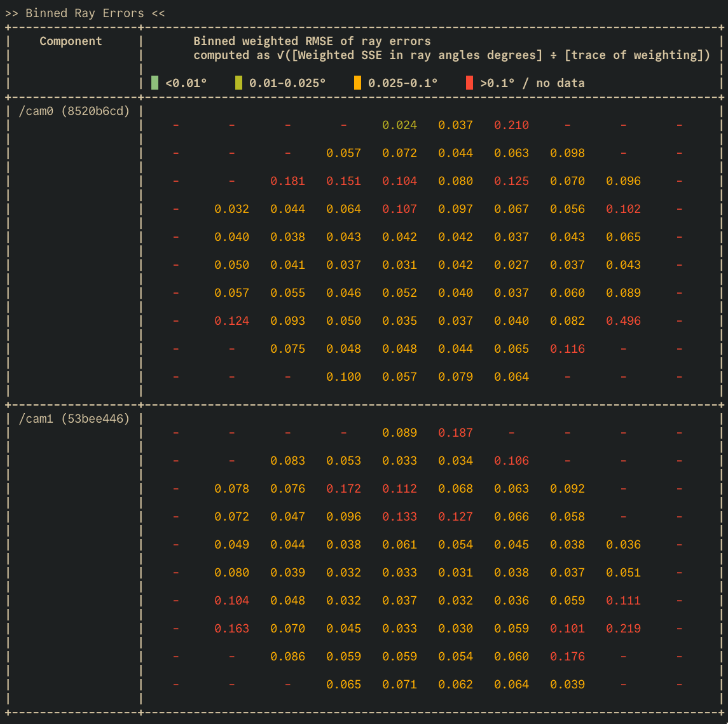The width and height of the screenshot is (728, 724).
Task: Click the 'Component' column header
Action: point(71,41)
